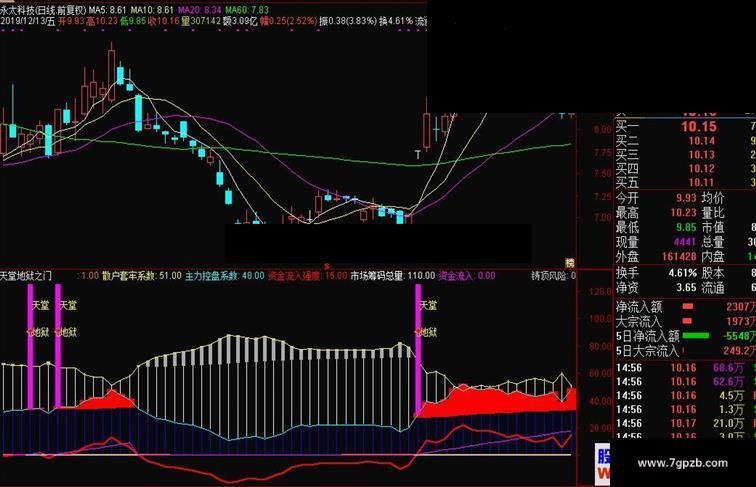Click the first magenta 天堂 signal bar
The image size is (756, 487).
pyautogui.click(x=30, y=347)
